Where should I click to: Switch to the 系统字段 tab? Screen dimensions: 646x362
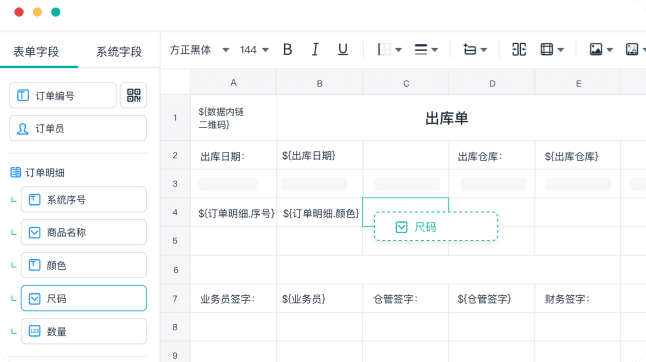click(119, 51)
